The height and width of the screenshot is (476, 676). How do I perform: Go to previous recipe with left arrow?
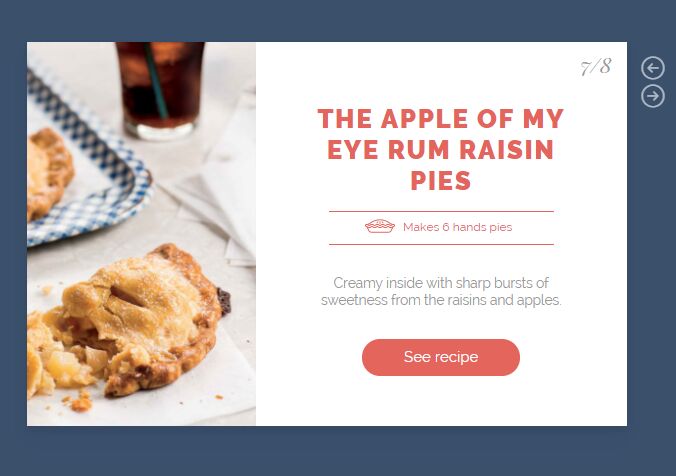point(653,68)
